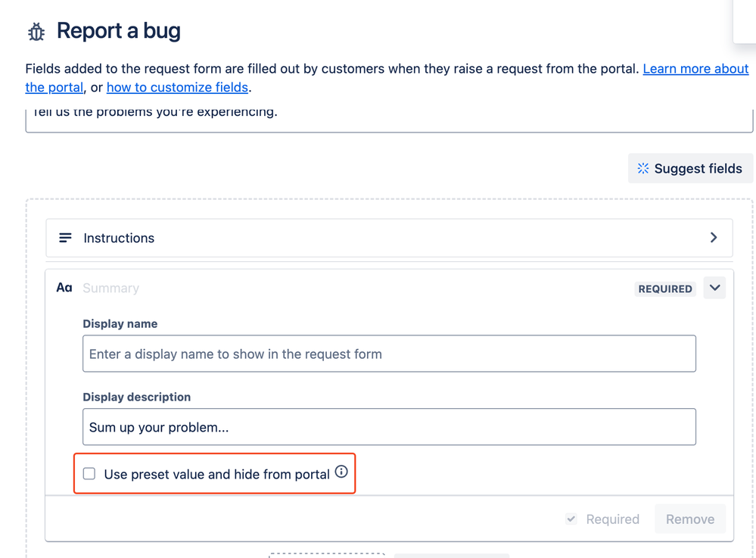Image resolution: width=756 pixels, height=558 pixels.
Task: Click the request description text box at top
Action: [x=389, y=120]
